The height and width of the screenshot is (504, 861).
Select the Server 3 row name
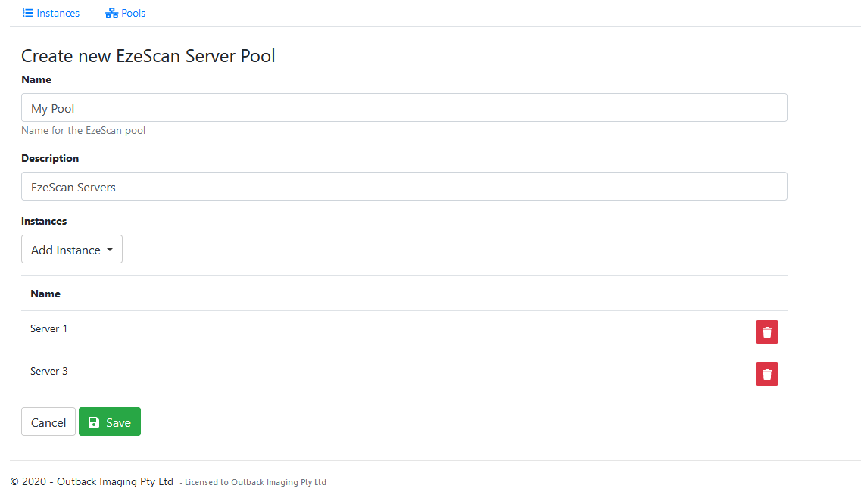48,371
